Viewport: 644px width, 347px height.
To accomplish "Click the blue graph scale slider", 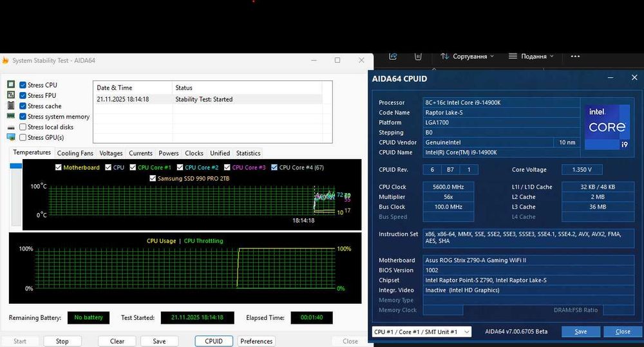I will coord(16,166).
